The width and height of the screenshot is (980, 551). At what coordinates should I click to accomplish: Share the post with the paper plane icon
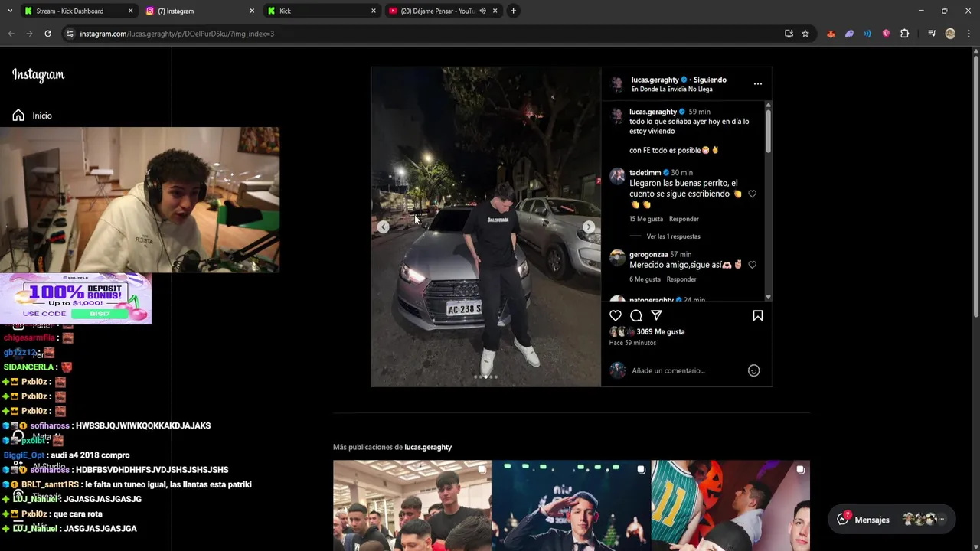[x=656, y=315]
